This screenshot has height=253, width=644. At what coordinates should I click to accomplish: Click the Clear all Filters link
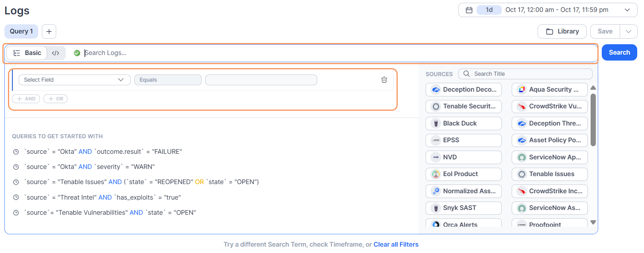click(396, 245)
